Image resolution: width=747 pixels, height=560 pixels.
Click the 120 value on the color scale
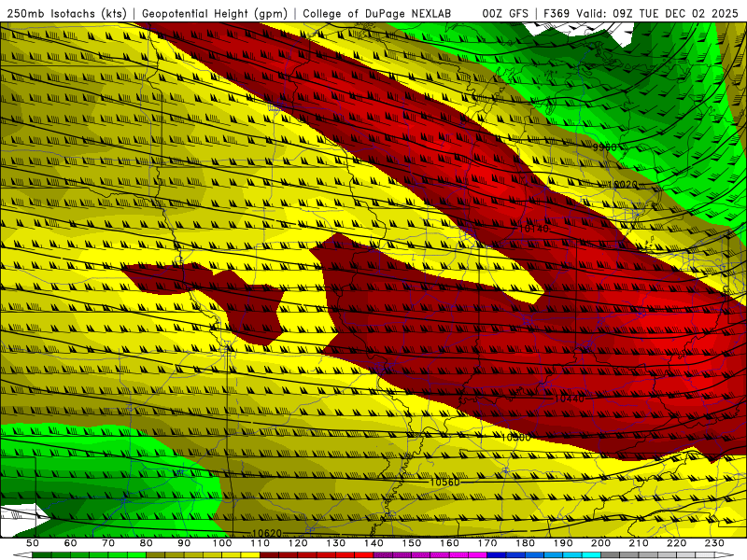coord(298,543)
